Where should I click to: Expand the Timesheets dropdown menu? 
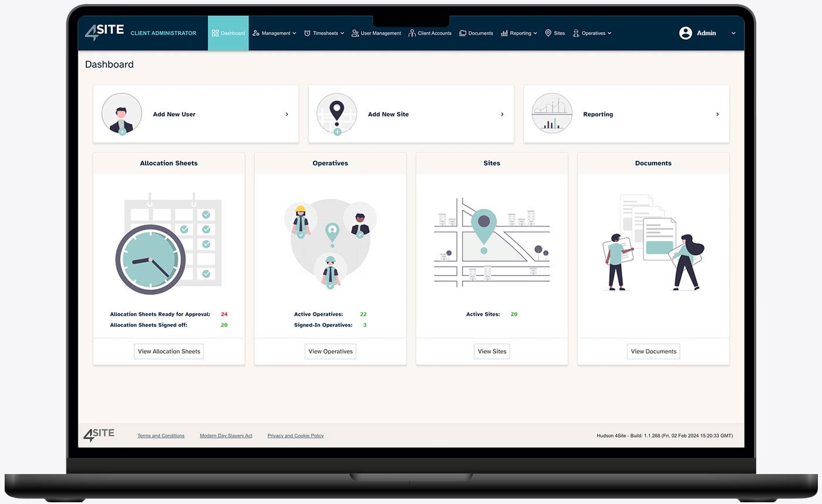point(324,33)
